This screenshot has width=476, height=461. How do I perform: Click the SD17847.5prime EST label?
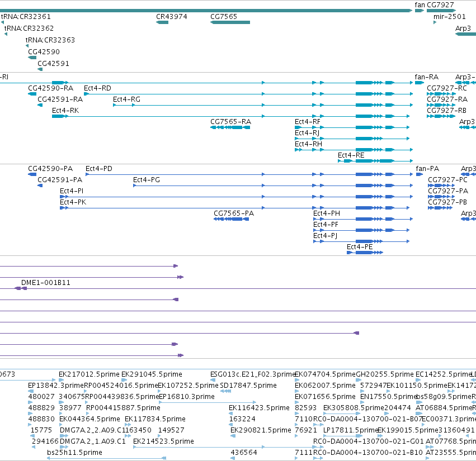point(248,386)
